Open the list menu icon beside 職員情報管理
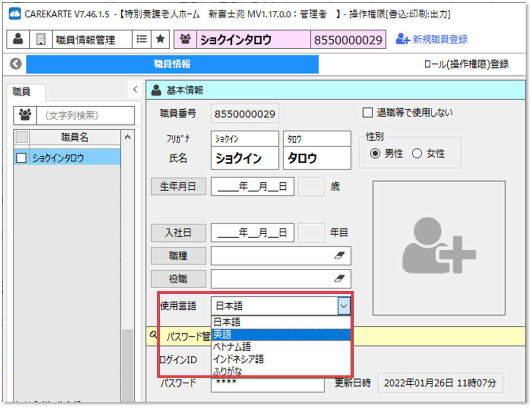 tap(141, 39)
